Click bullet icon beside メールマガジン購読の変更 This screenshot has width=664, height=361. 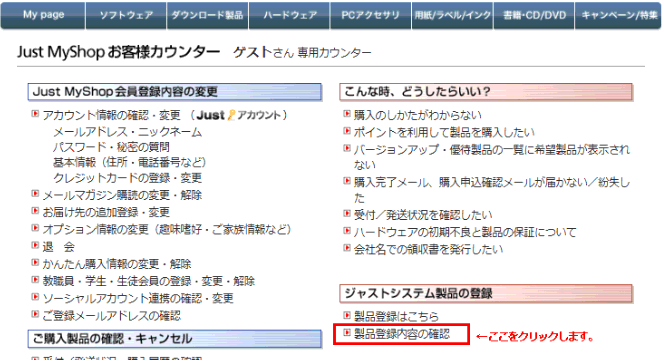(35, 194)
